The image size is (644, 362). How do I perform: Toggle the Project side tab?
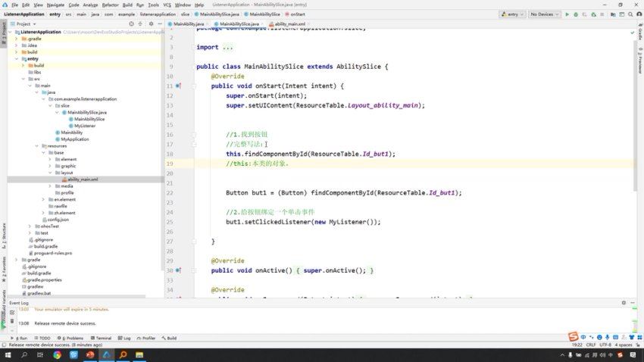click(4, 33)
